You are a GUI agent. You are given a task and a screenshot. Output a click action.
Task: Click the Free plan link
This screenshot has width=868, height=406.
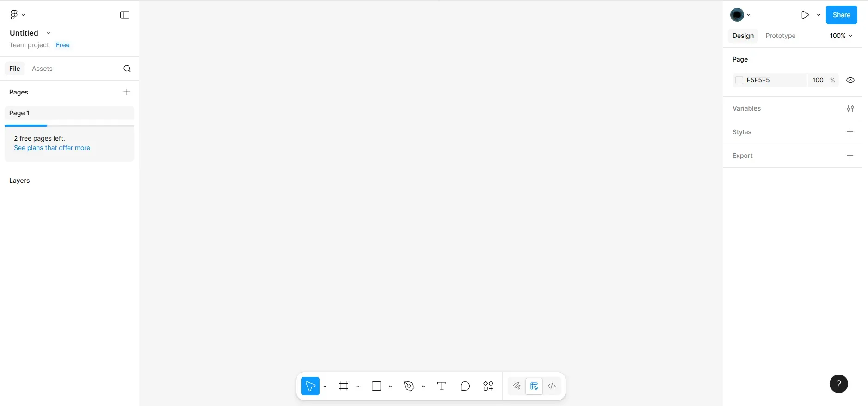[63, 45]
